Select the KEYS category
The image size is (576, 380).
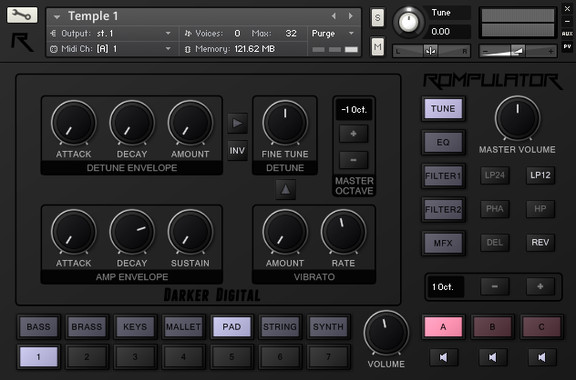coord(135,327)
